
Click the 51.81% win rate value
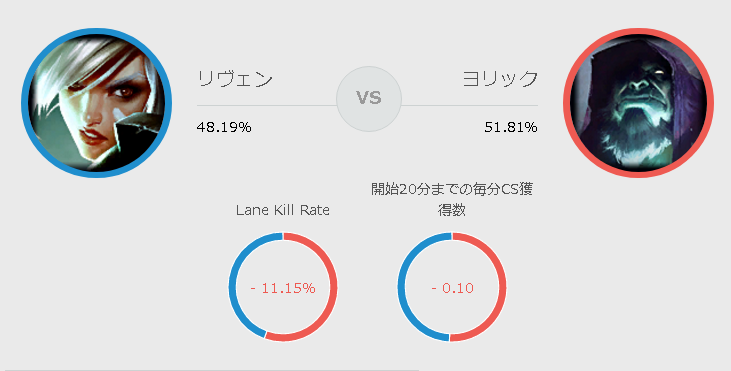pyautogui.click(x=511, y=127)
